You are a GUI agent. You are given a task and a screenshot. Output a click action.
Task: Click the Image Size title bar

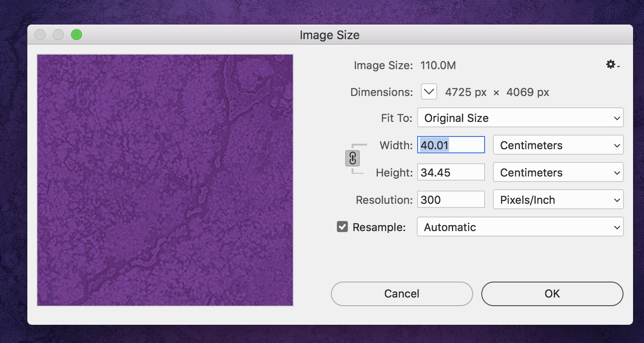(x=329, y=35)
